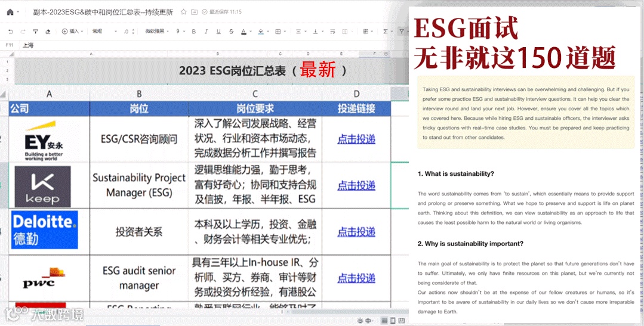Open the assistant icon in the status bar
644x326 pixels.
360,320
